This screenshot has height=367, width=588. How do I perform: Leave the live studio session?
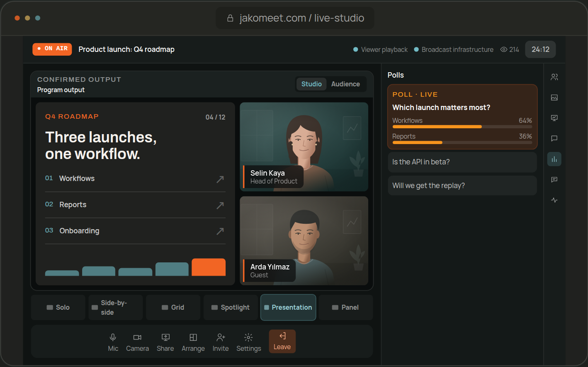[282, 341]
